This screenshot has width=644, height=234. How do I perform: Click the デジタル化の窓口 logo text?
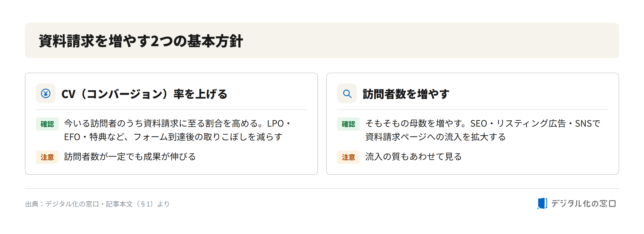[583, 204]
